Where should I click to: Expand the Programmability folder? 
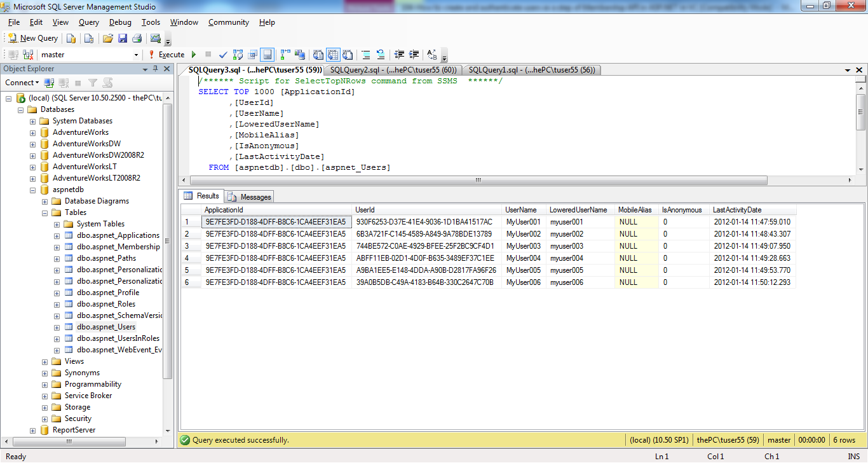[44, 384]
